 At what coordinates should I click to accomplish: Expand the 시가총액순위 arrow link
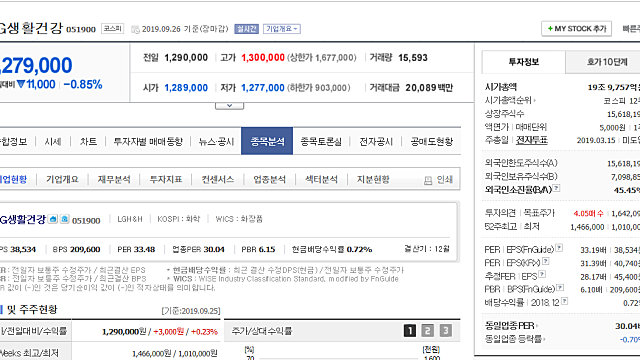point(510,100)
